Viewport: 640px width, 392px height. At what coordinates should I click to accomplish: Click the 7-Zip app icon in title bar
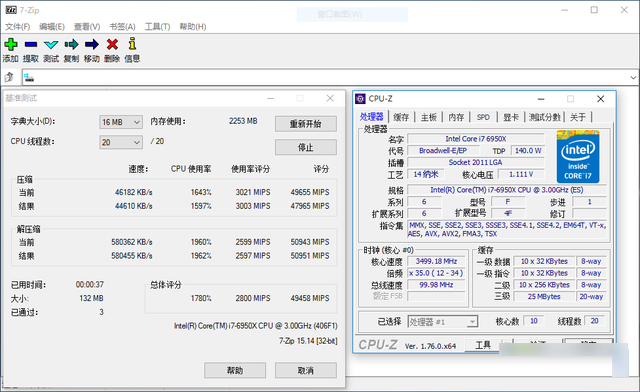11,10
